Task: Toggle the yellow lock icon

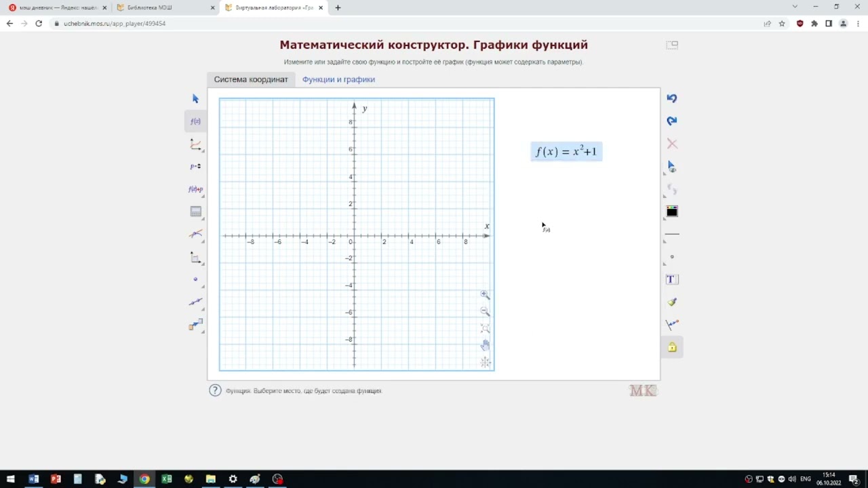Action: (x=672, y=347)
